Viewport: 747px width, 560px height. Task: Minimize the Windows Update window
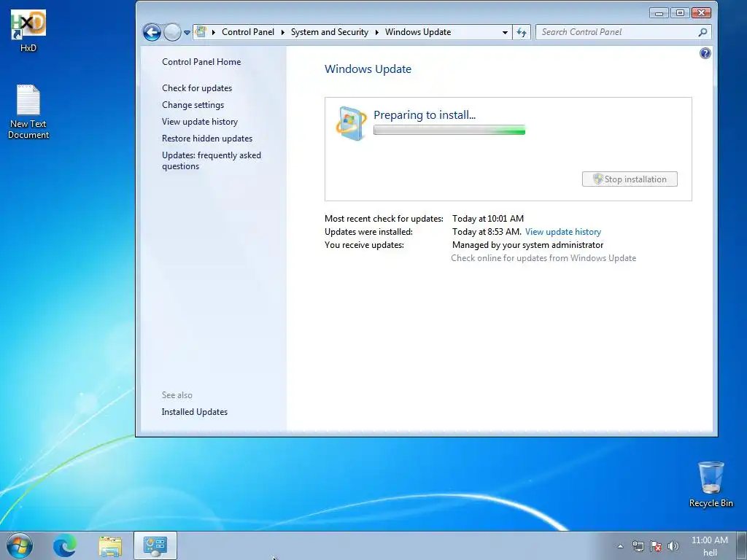(x=659, y=13)
